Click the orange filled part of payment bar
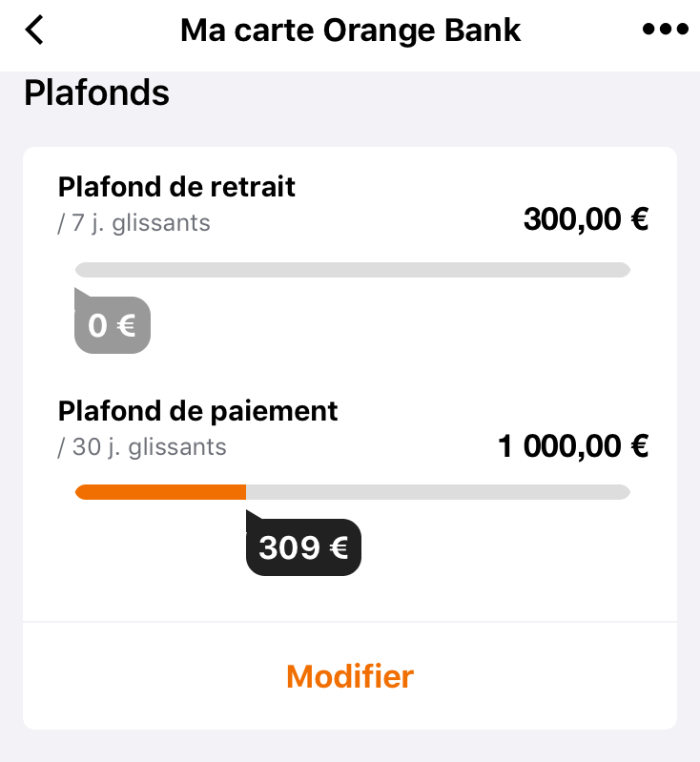 (x=160, y=492)
